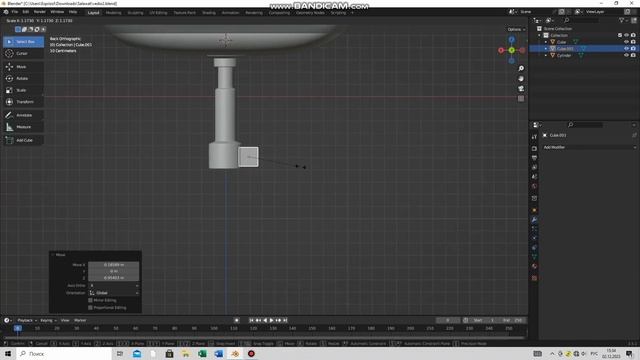Switch to the Shading workspace tab
Image resolution: width=640 pixels, height=360 pixels.
pos(209,13)
